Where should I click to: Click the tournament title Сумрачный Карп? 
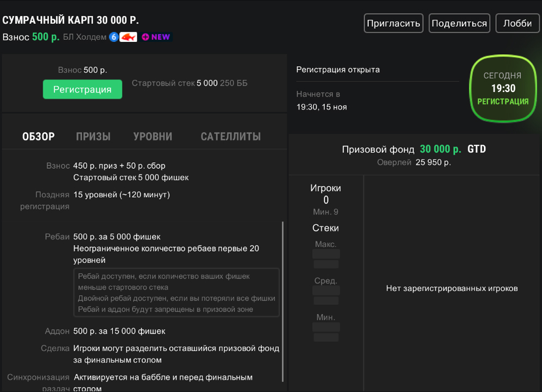click(71, 21)
